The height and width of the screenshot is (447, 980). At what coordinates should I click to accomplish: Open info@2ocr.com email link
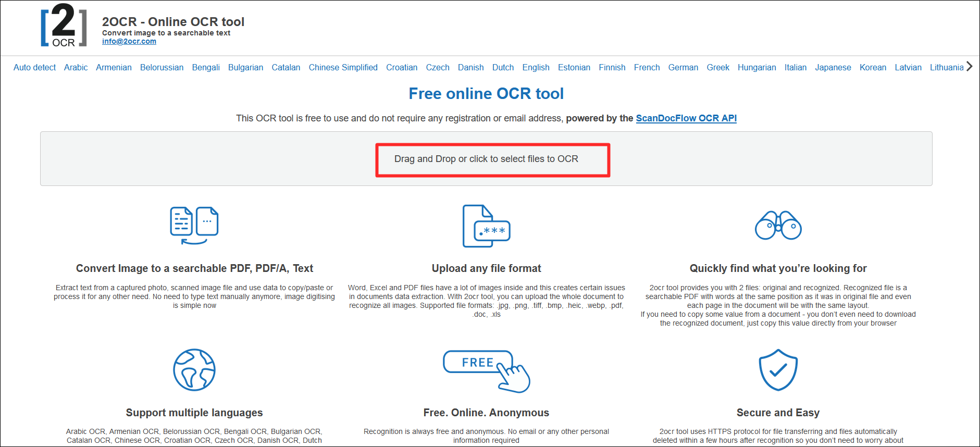click(x=129, y=41)
